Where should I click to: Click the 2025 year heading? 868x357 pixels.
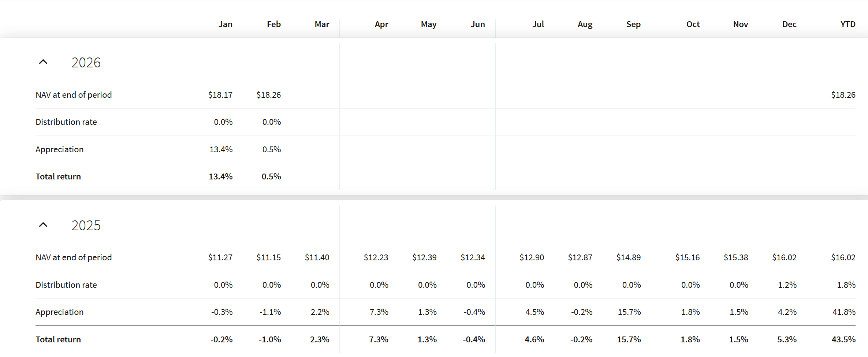86,226
